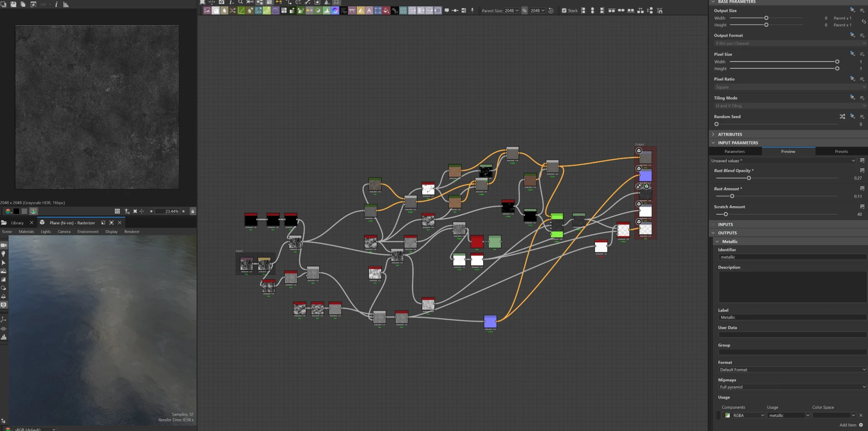Viewport: 868px width, 431px height.
Task: Toggle the color display monitor icon
Action: 33,211
